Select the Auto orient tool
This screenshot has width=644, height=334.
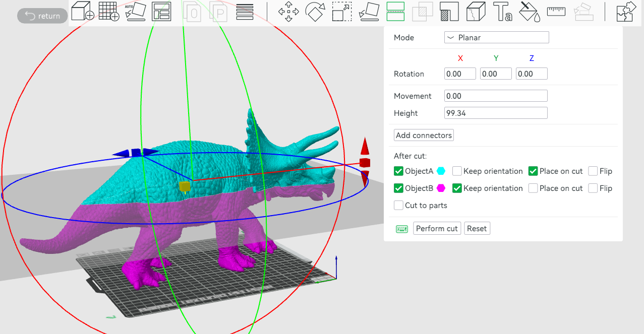point(135,11)
